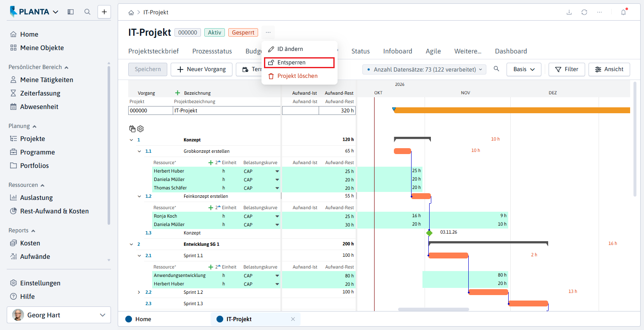Click the plus button in the sidebar header
Image resolution: width=644 pixels, height=330 pixels.
pyautogui.click(x=104, y=12)
